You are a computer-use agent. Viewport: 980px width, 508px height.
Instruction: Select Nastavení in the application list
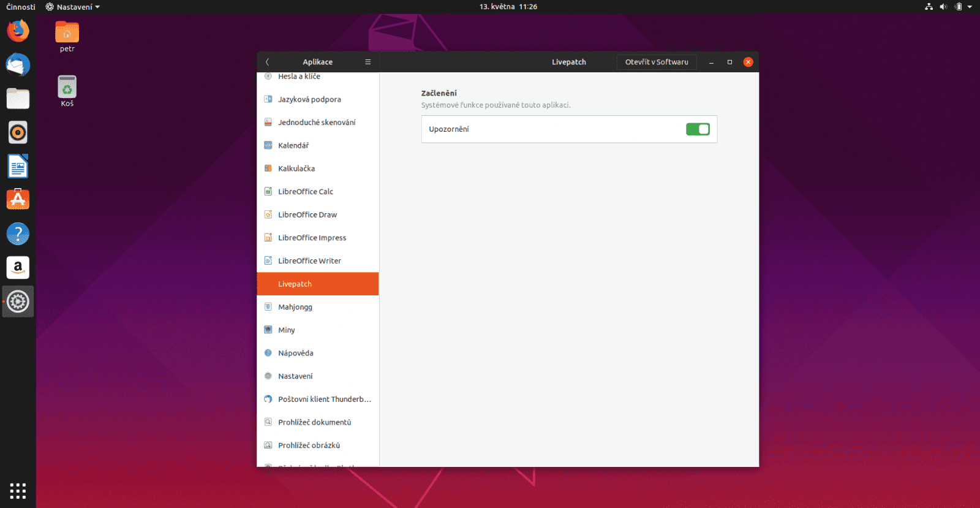(x=318, y=376)
